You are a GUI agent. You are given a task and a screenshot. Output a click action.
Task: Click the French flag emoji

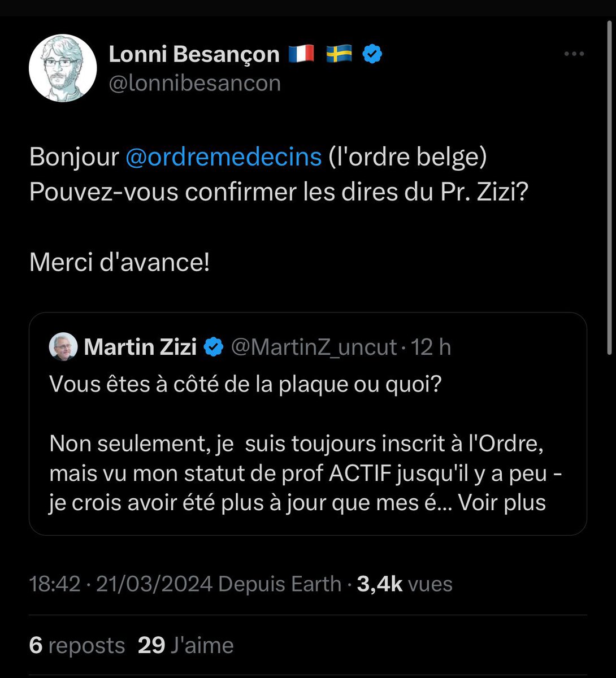click(301, 54)
